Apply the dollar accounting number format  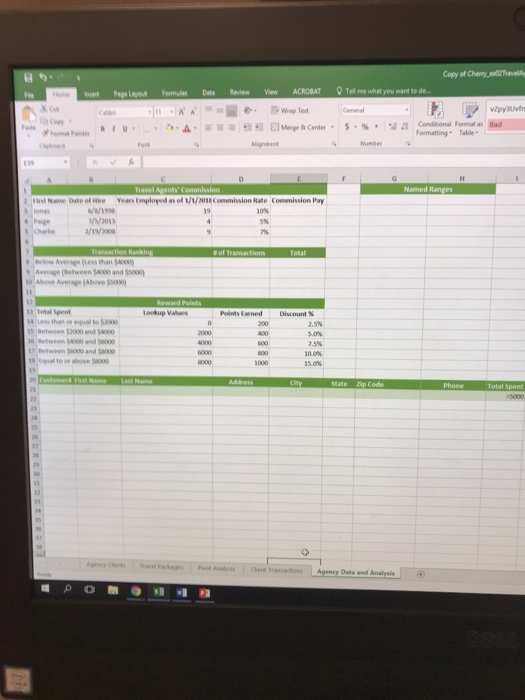pyautogui.click(x=347, y=127)
